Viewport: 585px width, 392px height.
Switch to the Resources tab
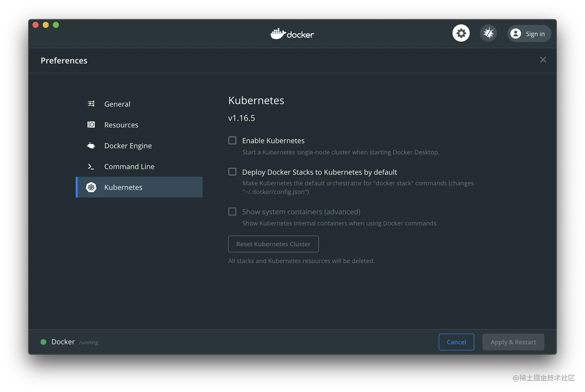click(x=139, y=125)
